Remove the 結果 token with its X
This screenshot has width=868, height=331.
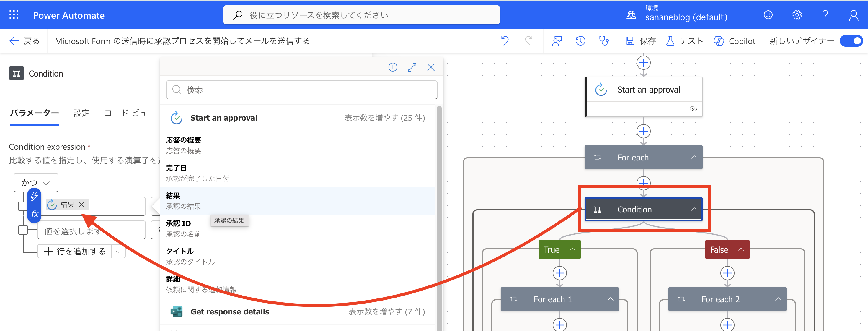(x=81, y=205)
